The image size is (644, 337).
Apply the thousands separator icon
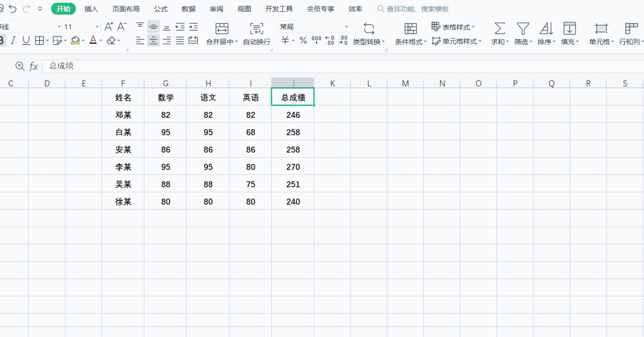click(316, 40)
